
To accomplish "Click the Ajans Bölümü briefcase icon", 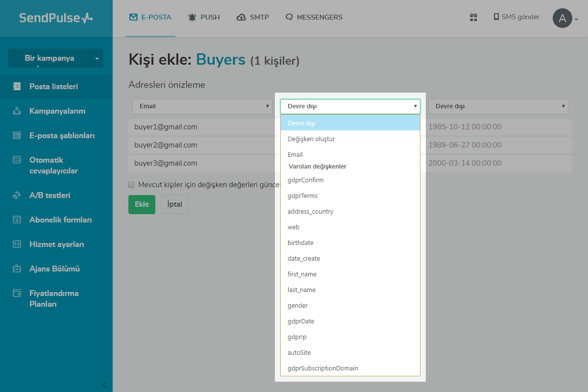I will (x=17, y=269).
